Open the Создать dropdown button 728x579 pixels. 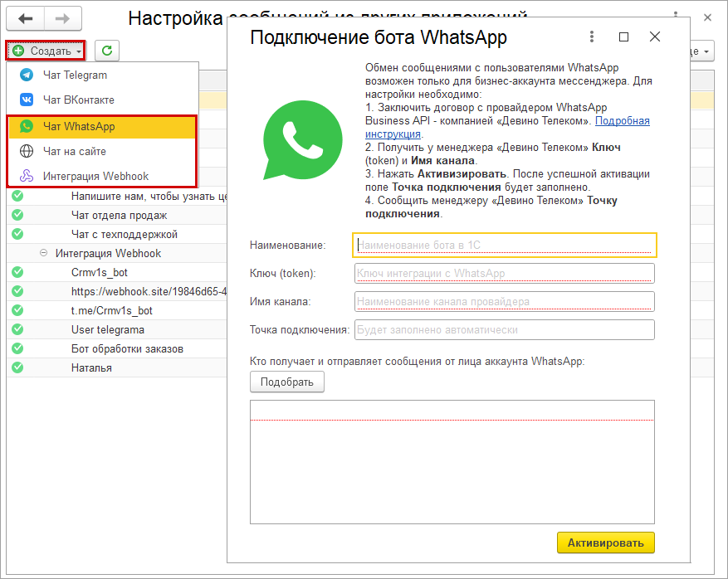[46, 51]
